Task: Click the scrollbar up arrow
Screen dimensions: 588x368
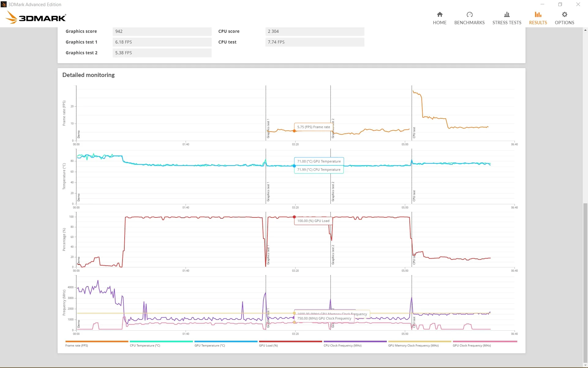Action: [x=585, y=30]
